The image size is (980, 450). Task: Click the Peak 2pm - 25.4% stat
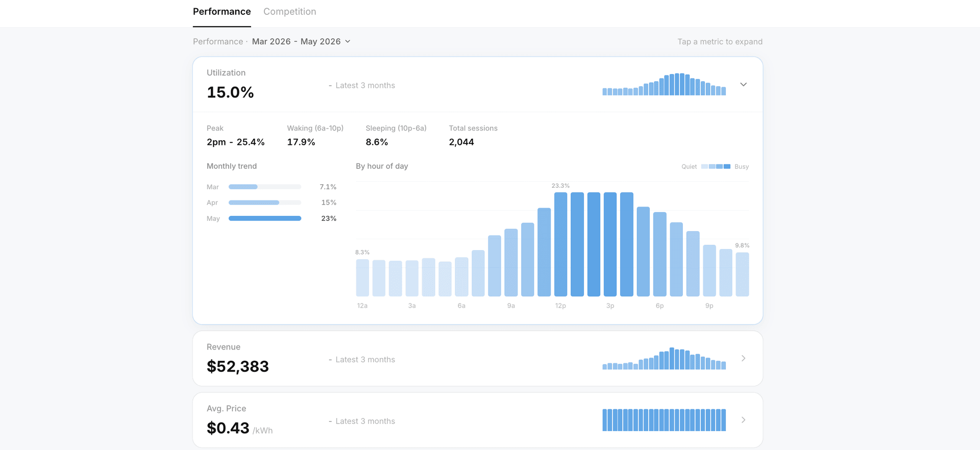[235, 135]
